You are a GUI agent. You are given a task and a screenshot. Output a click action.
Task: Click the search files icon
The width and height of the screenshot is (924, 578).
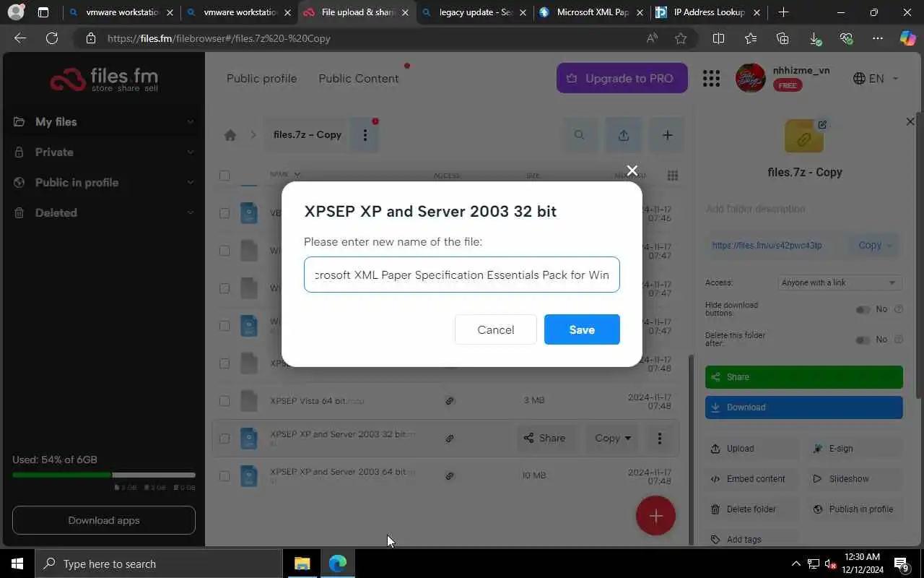point(579,135)
